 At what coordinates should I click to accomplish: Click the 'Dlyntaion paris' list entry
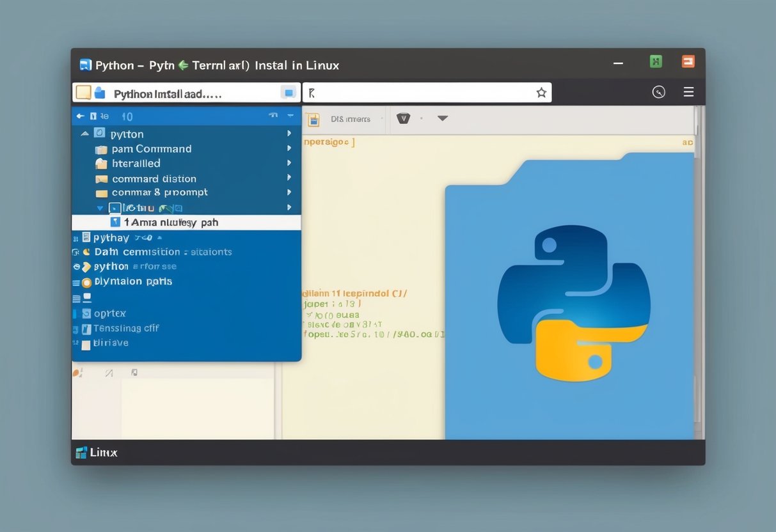point(133,281)
